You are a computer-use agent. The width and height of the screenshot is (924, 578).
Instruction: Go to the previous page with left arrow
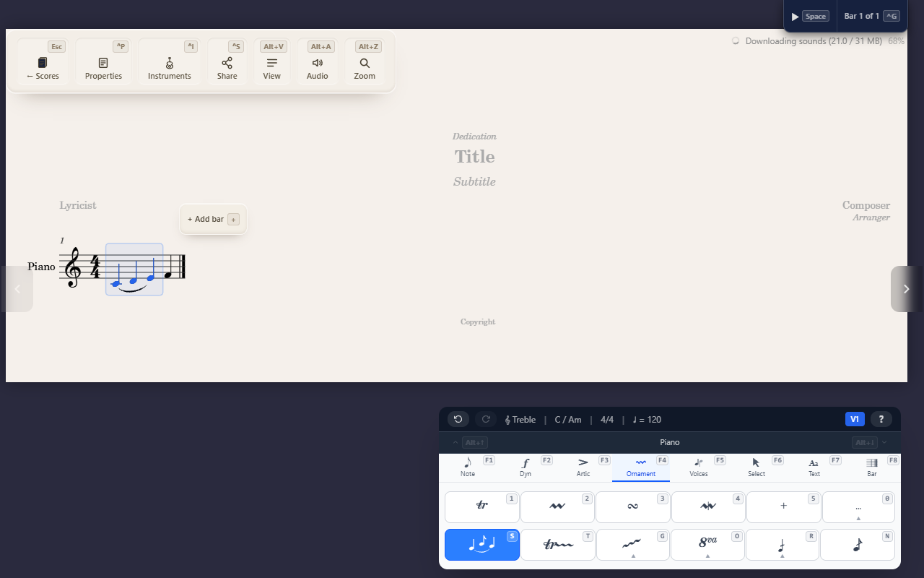(x=17, y=289)
